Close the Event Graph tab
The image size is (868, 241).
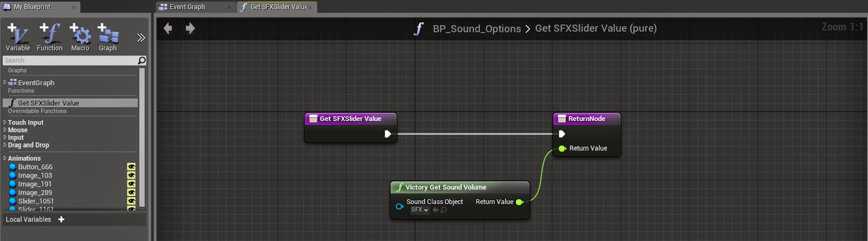pos(229,7)
